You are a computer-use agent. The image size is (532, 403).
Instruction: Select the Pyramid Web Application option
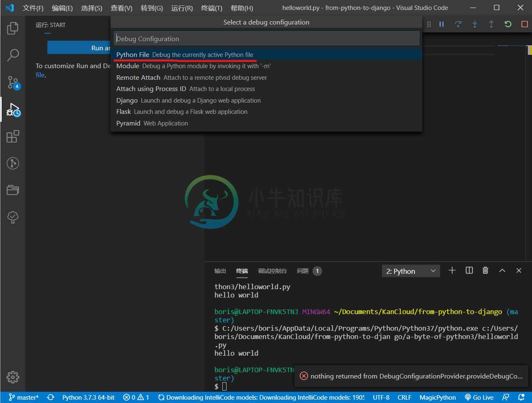tap(266, 123)
